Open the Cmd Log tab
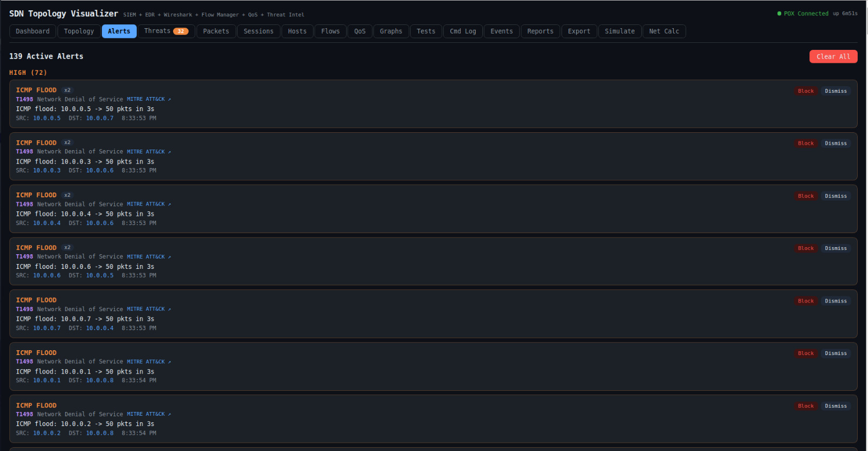Image resolution: width=868 pixels, height=451 pixels. point(463,31)
